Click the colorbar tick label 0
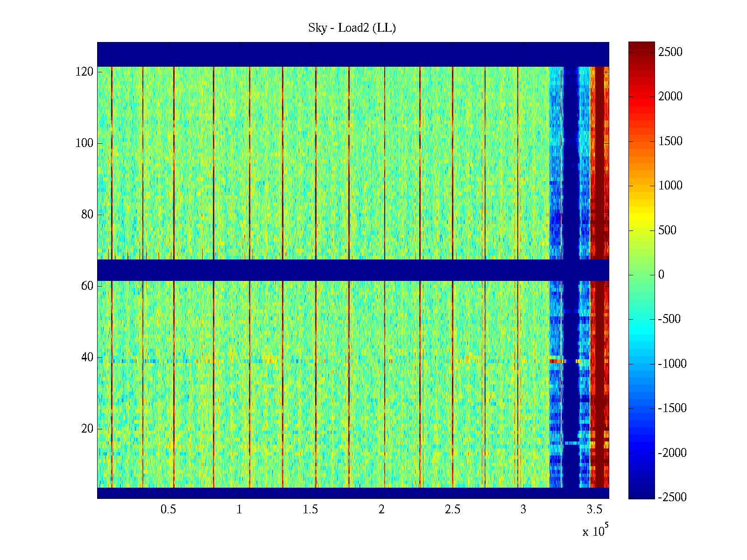The image size is (747, 560). pyautogui.click(x=661, y=274)
